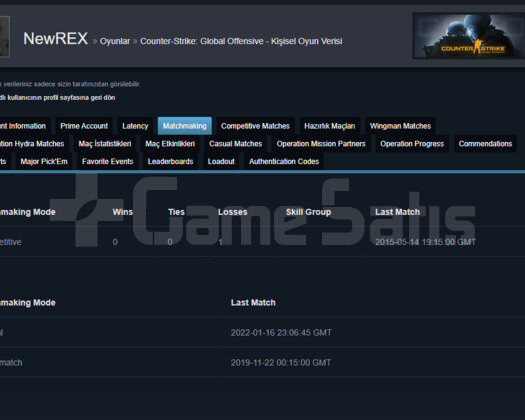Click the 2022-01-16 23:06:45 GMT date

pyautogui.click(x=281, y=333)
